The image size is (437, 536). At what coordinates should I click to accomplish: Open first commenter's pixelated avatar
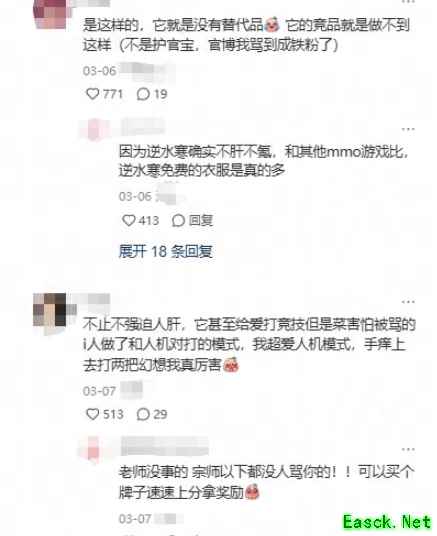pyautogui.click(x=51, y=14)
